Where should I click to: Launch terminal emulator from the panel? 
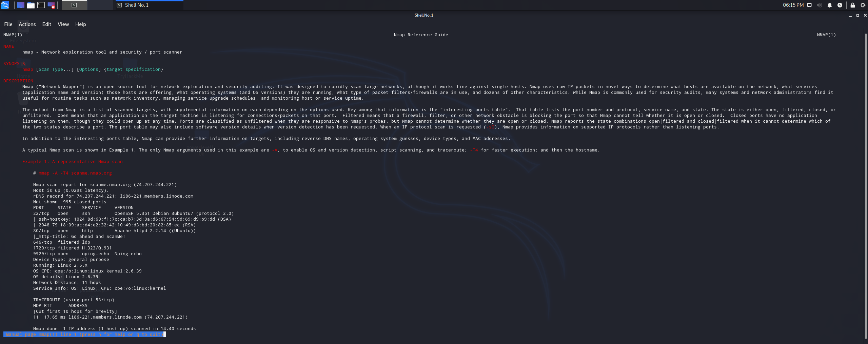pyautogui.click(x=41, y=5)
